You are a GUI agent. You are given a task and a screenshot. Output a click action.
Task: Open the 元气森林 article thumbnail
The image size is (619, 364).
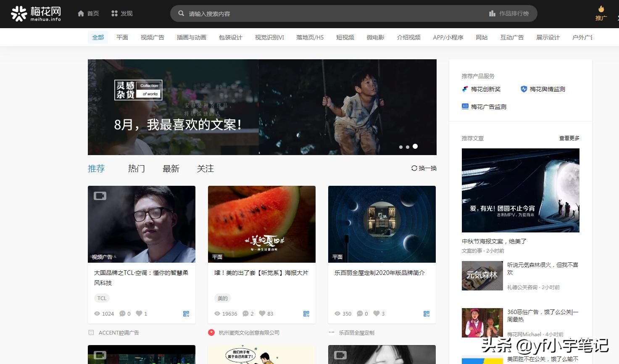482,276
